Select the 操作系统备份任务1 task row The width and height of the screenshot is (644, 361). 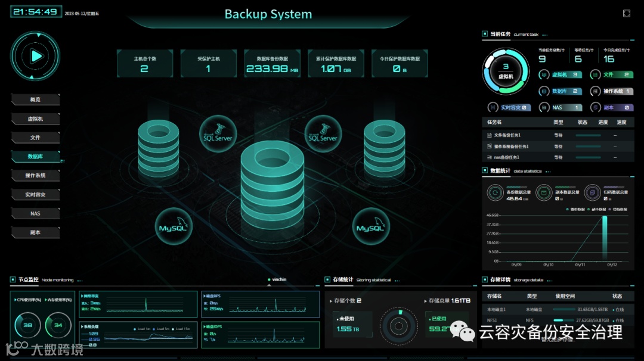coord(558,147)
